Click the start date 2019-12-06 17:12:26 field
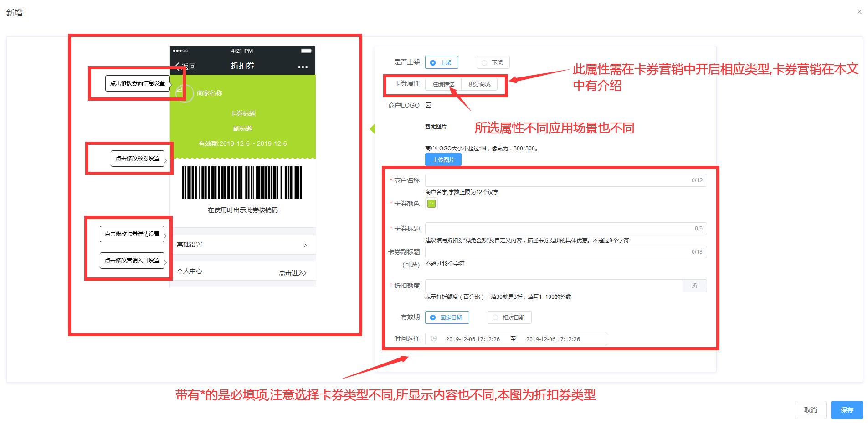This screenshot has width=868, height=425. [x=473, y=339]
